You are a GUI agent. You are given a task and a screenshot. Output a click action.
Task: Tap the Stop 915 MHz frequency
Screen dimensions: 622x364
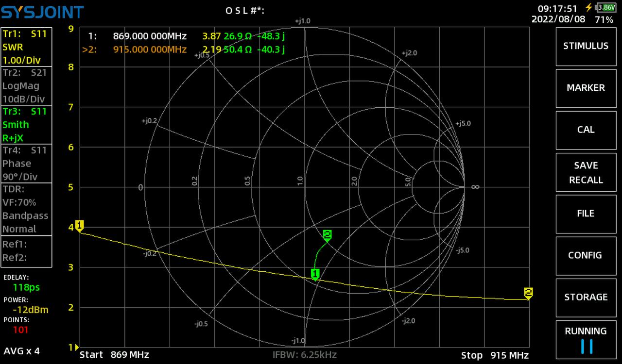pos(495,355)
